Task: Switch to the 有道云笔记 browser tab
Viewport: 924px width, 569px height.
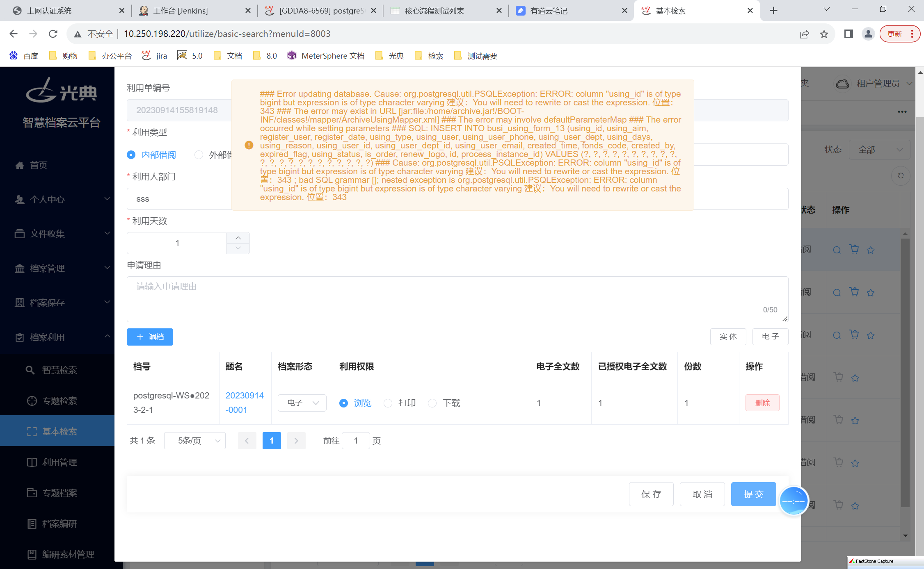Action: coord(570,11)
